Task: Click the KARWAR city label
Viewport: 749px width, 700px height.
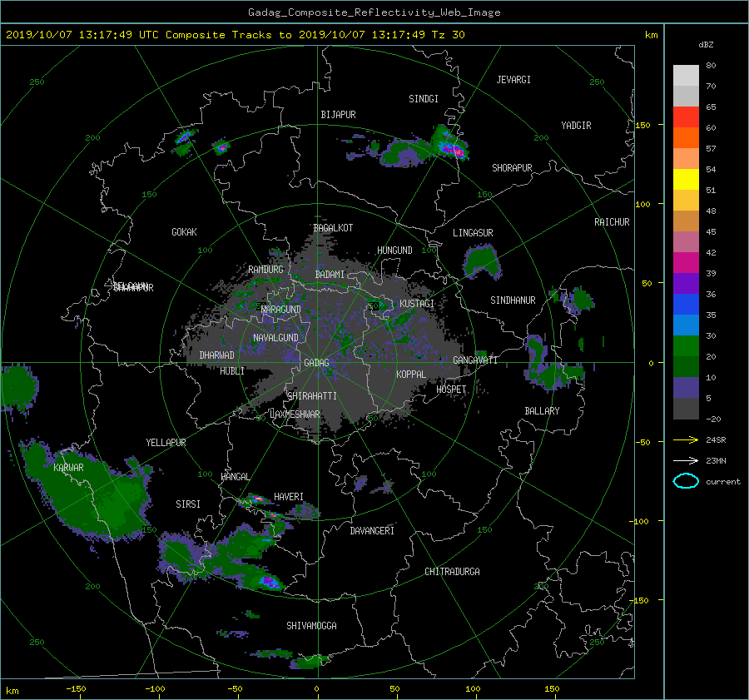Action: (x=68, y=468)
